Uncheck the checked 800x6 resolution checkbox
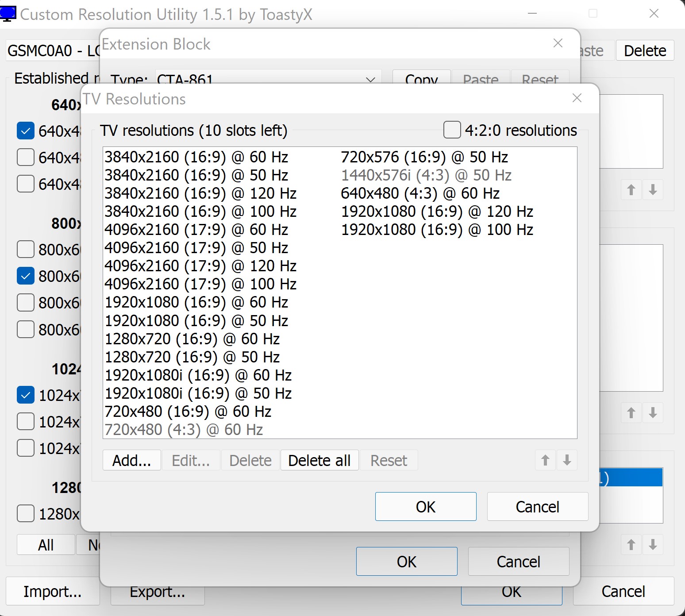Image resolution: width=685 pixels, height=616 pixels. click(26, 276)
